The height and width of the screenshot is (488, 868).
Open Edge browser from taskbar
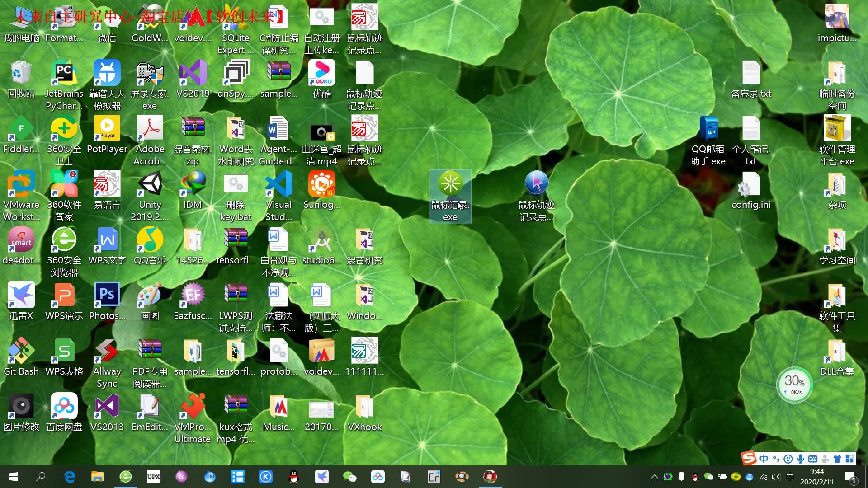(70, 477)
